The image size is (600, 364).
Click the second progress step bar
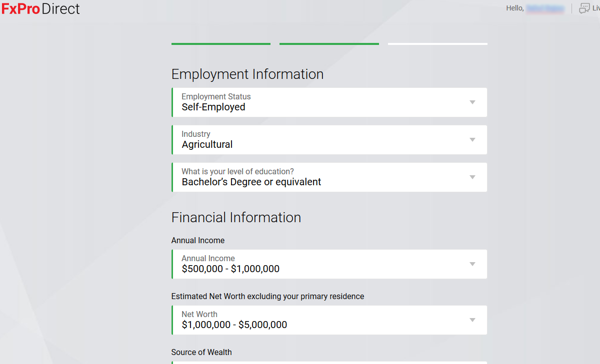click(x=329, y=44)
